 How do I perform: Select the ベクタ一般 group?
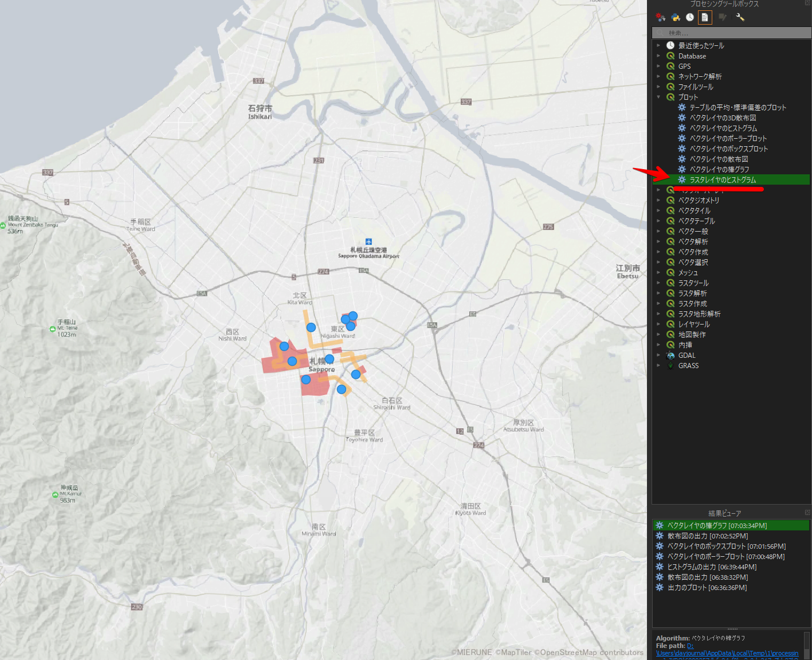coord(693,231)
